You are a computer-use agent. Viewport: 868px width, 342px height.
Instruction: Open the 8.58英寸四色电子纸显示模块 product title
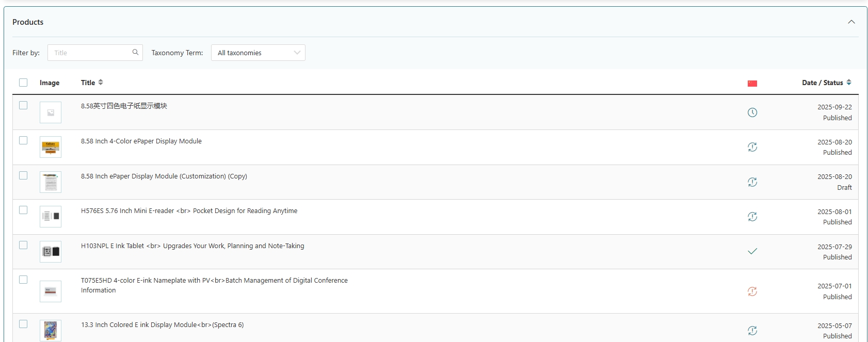[124, 106]
